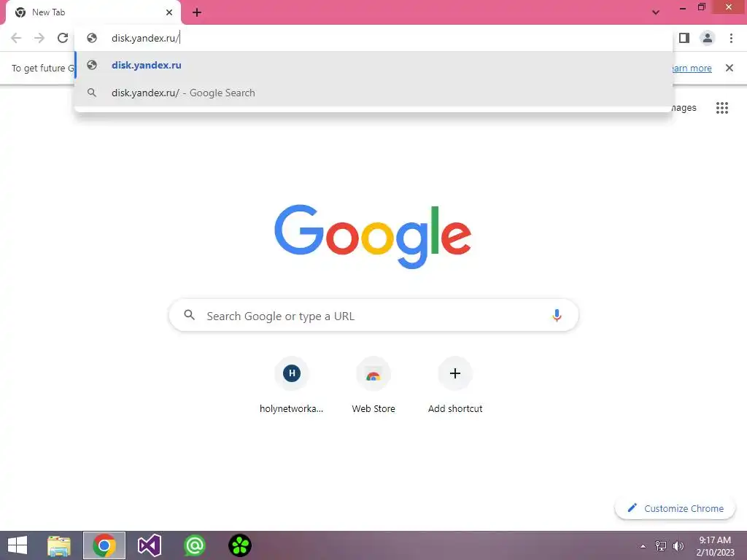Image resolution: width=747 pixels, height=560 pixels.
Task: Open Visual Studio from taskbar
Action: click(149, 545)
